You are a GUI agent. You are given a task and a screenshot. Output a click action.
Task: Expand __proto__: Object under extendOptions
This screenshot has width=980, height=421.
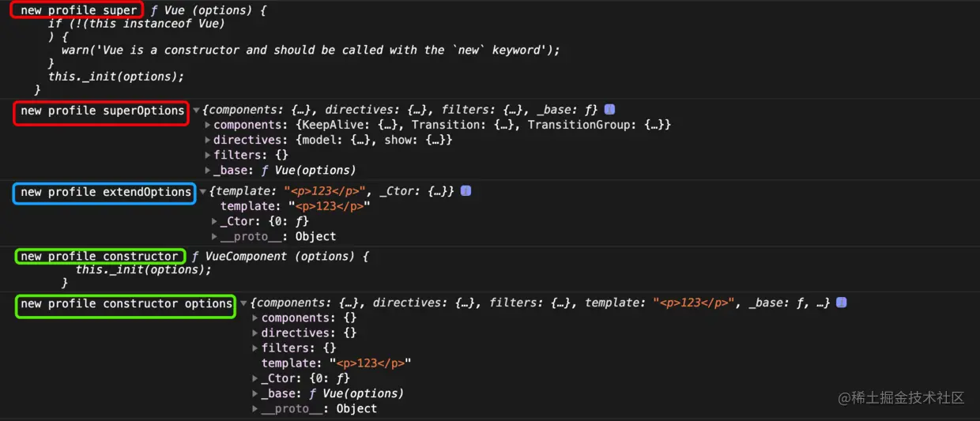215,236
